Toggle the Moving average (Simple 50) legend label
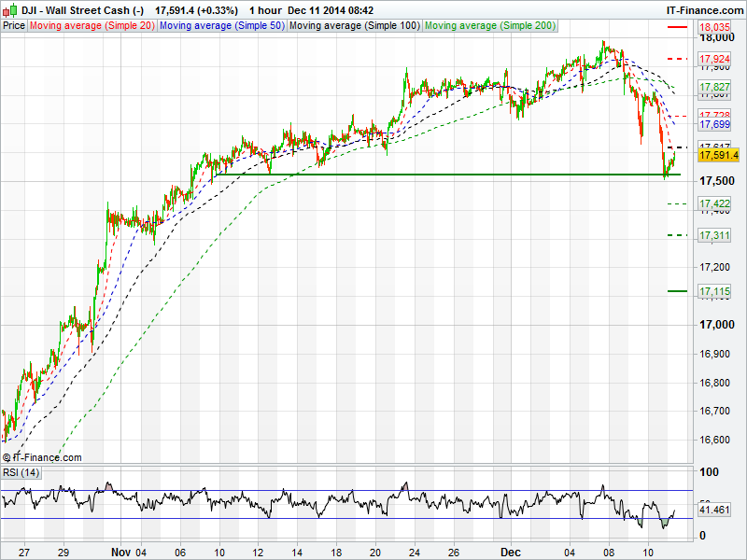The height and width of the screenshot is (560, 747). pos(221,25)
